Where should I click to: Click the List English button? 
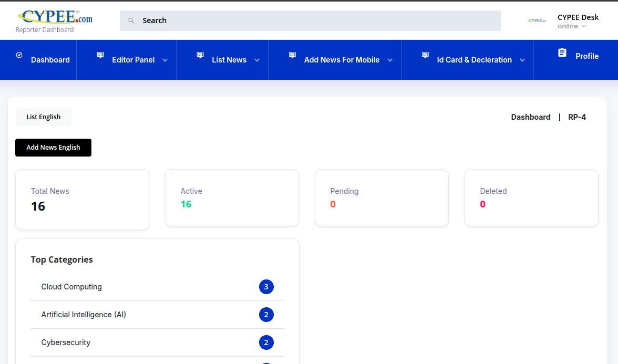(43, 117)
